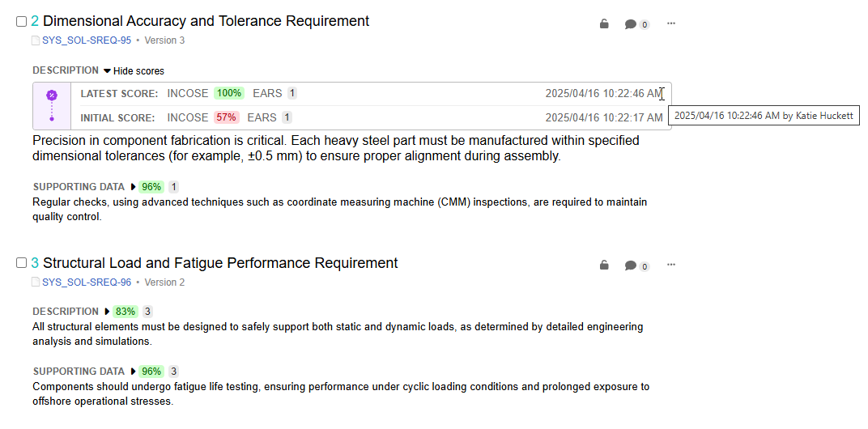Open more options menu for requirement 2
Screen dimensions: 868x429
[671, 23]
